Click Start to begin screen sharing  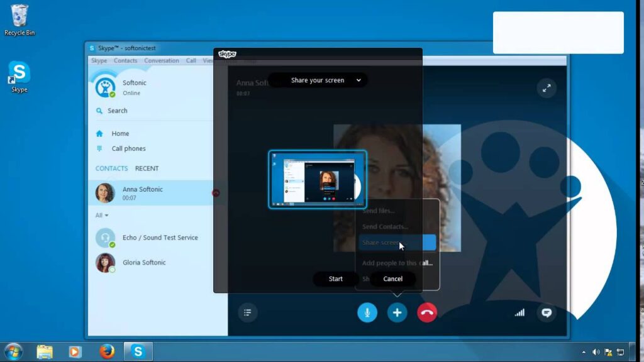click(336, 278)
